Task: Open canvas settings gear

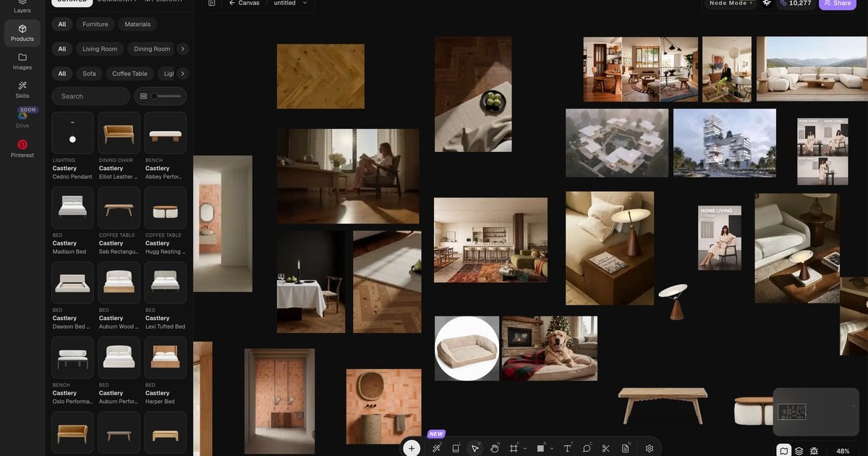Action: 650,448
